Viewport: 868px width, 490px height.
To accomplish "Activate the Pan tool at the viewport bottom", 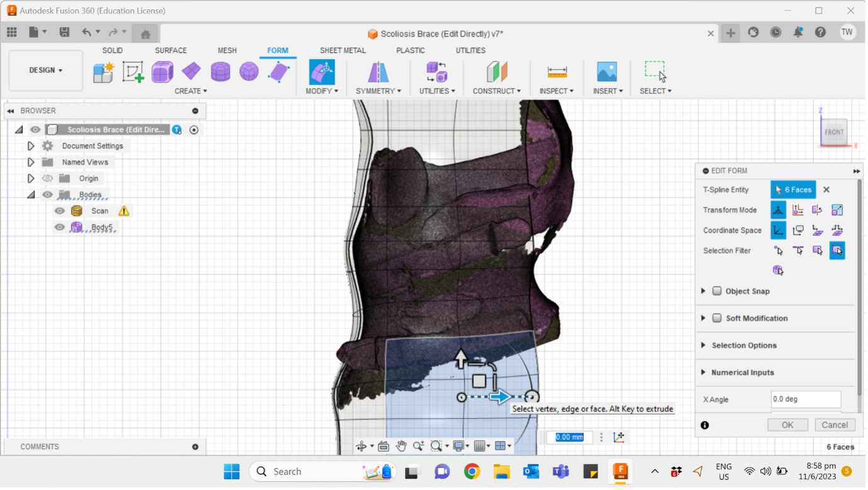I will pos(402,445).
